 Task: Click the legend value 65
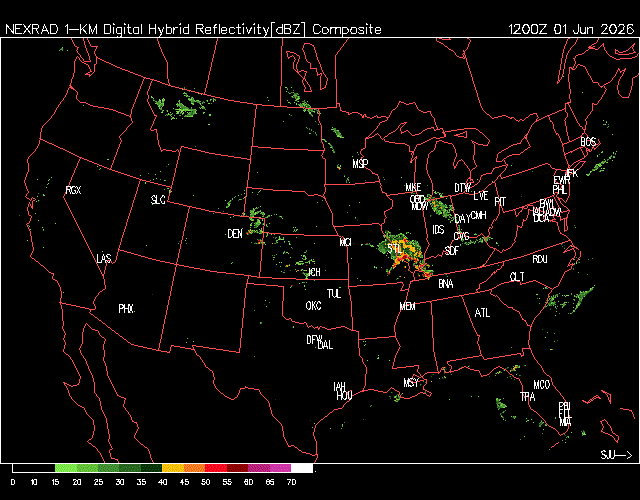[x=270, y=482]
